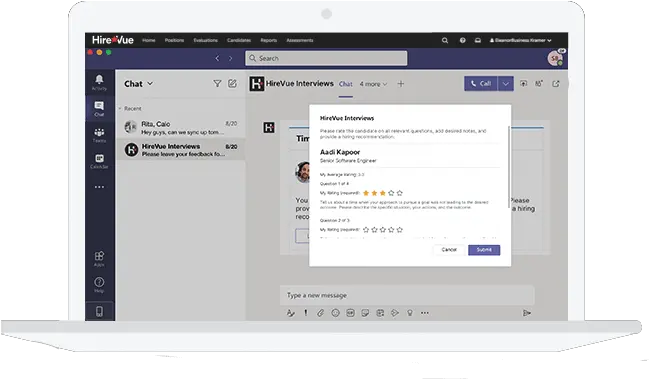The width and height of the screenshot is (649, 379).
Task: Set Question 1 rating to one star
Action: (x=366, y=193)
